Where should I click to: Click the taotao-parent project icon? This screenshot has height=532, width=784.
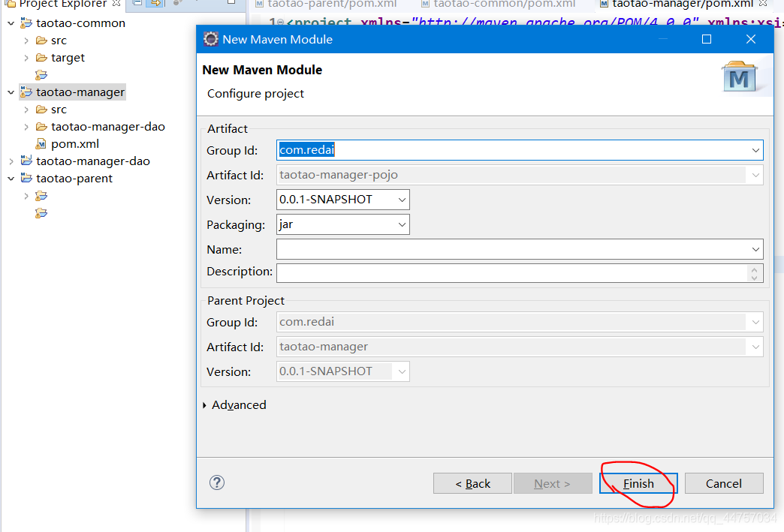click(x=26, y=179)
